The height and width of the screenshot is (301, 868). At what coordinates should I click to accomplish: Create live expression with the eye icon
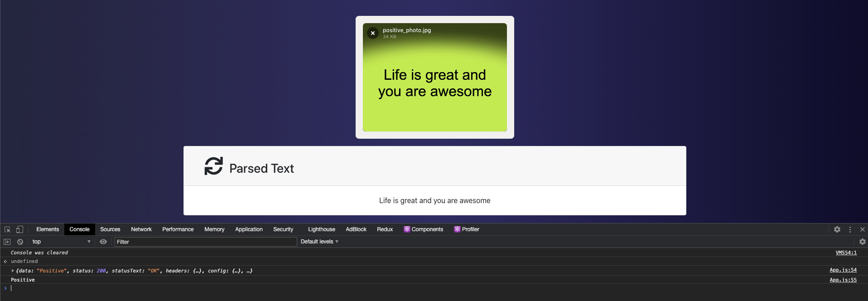pos(103,242)
